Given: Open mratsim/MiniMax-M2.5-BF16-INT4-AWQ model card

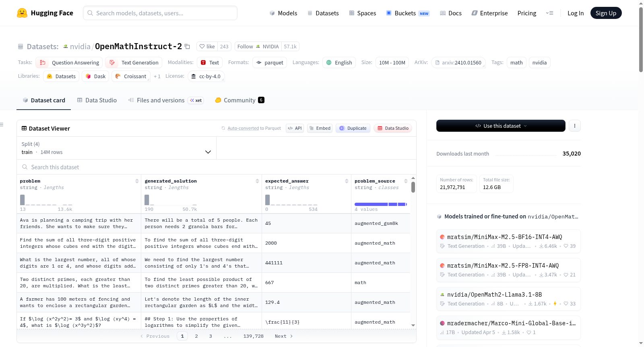Looking at the screenshot, I should pos(508,241).
